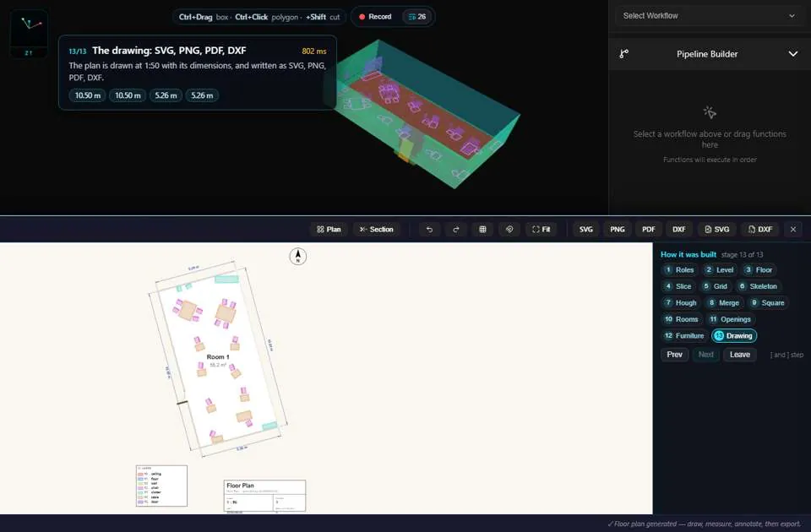
Task: Click the 'Floor plan generated' status message
Action: (704, 524)
